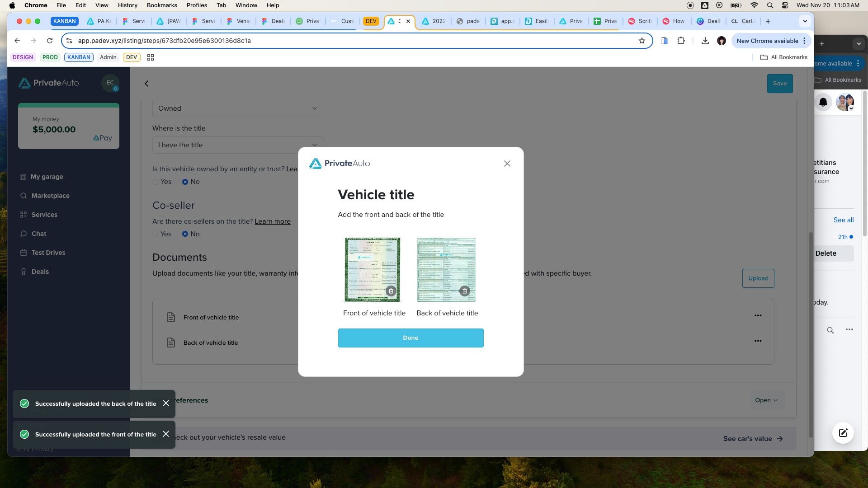The width and height of the screenshot is (868, 488).
Task: Open options for Front of vehicle title
Action: pyautogui.click(x=758, y=315)
